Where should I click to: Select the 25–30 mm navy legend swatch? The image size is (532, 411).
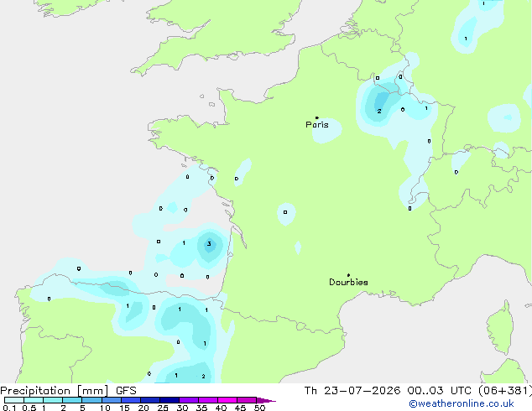click(x=170, y=400)
